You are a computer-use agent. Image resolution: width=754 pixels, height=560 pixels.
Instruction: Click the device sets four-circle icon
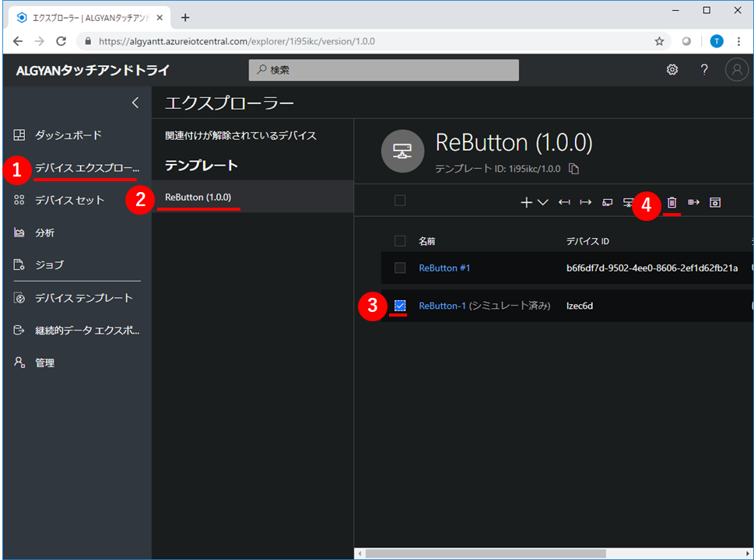click(19, 200)
